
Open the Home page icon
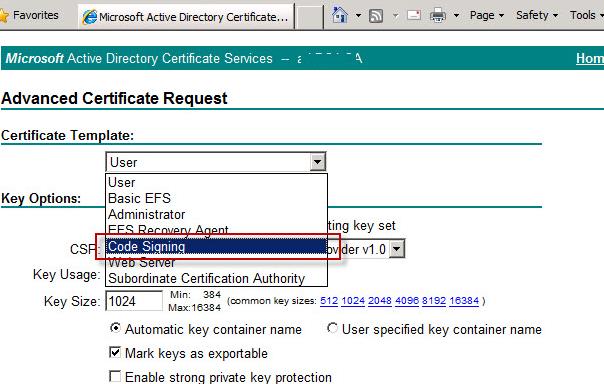tap(340, 15)
